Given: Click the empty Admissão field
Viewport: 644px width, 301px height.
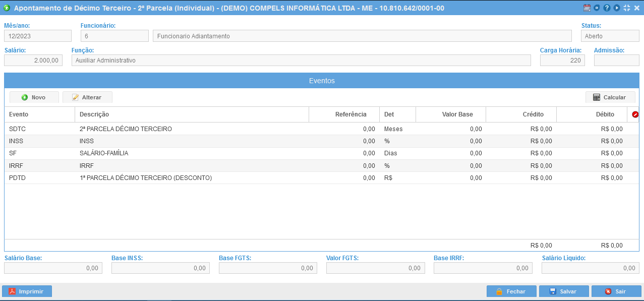Looking at the screenshot, I should [616, 60].
